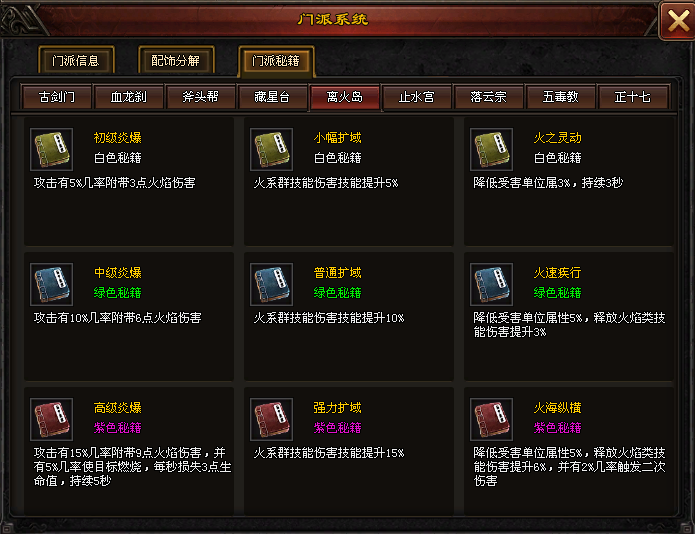Switch to the 古剑门 sect tab

(57, 97)
